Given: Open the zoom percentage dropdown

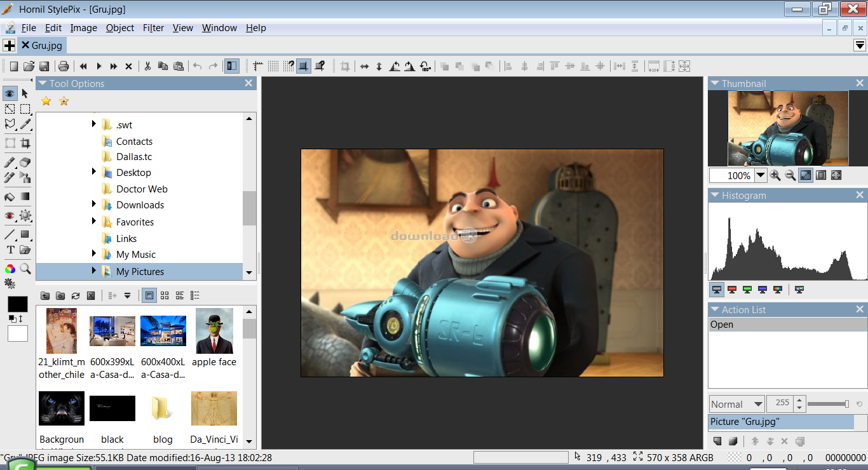Looking at the screenshot, I should pyautogui.click(x=761, y=175).
